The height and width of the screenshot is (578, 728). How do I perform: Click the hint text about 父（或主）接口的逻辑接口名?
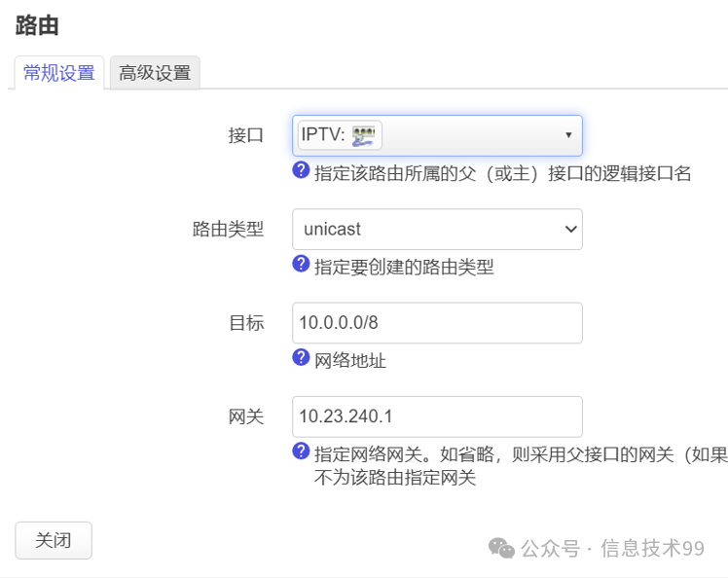[503, 173]
